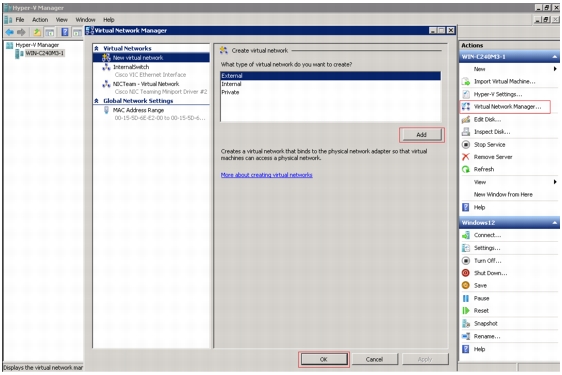Click the Back arrow toolbar icon
The width and height of the screenshot is (562, 375).
point(10,32)
